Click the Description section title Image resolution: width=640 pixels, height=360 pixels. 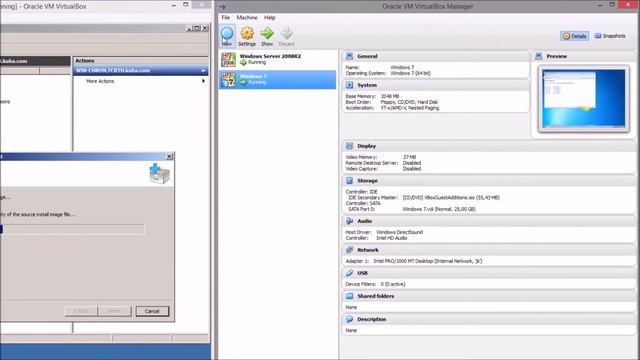371,319
